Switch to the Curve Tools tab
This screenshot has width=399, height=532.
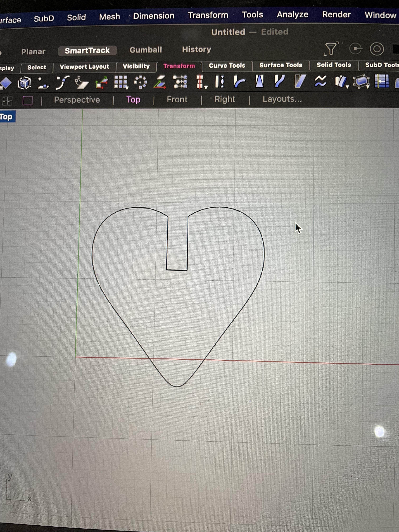(x=227, y=66)
